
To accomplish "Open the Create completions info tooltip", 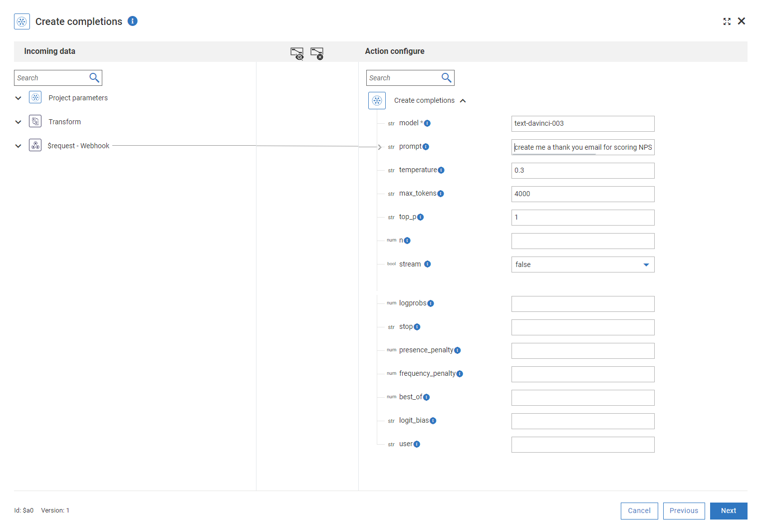I will [132, 21].
